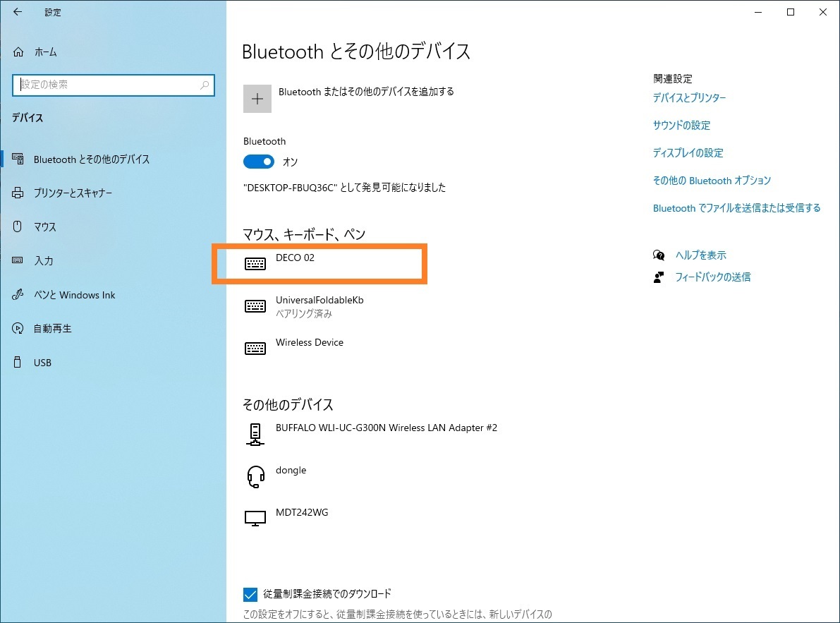The height and width of the screenshot is (623, 840).
Task: Click the back arrow in Settings title bar
Action: point(18,12)
